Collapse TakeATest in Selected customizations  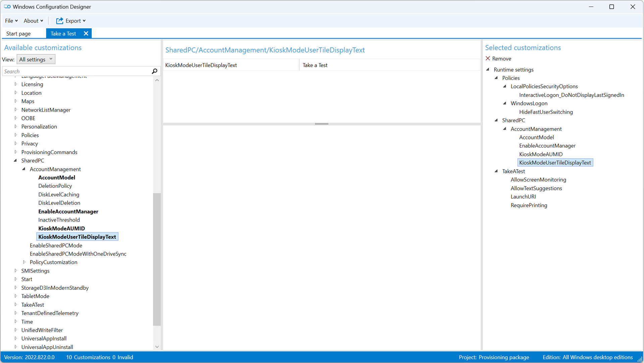coord(496,171)
